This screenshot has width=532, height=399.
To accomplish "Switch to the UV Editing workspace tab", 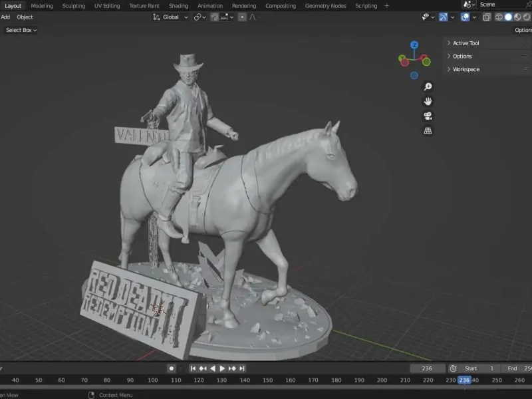I will tap(107, 6).
